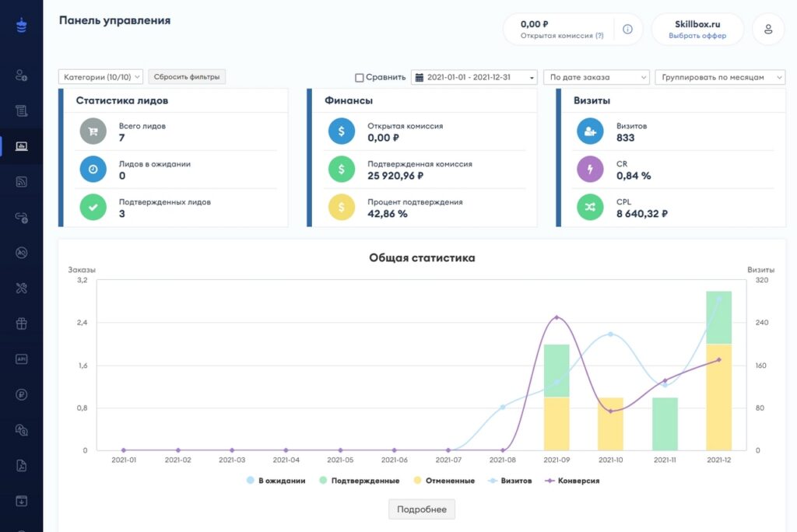Click the Отмененные yellow legend swatch
Screen dimensions: 797x532
(417, 481)
